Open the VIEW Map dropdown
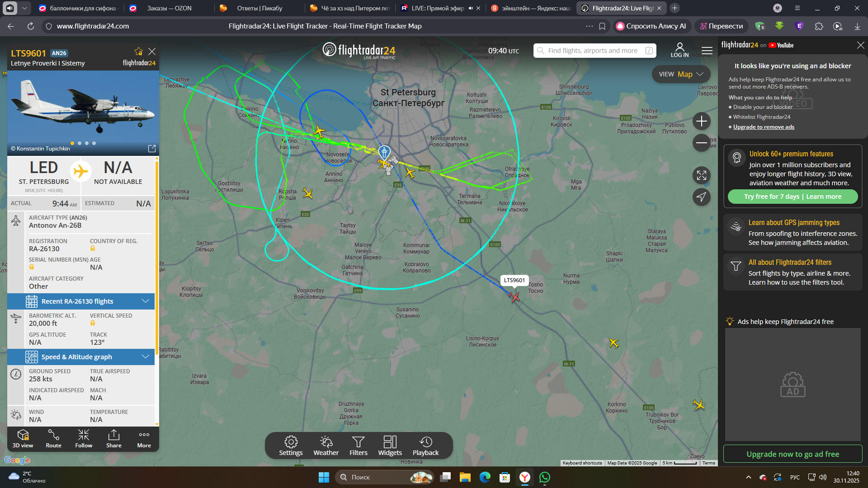The width and height of the screenshot is (868, 488). click(x=681, y=74)
